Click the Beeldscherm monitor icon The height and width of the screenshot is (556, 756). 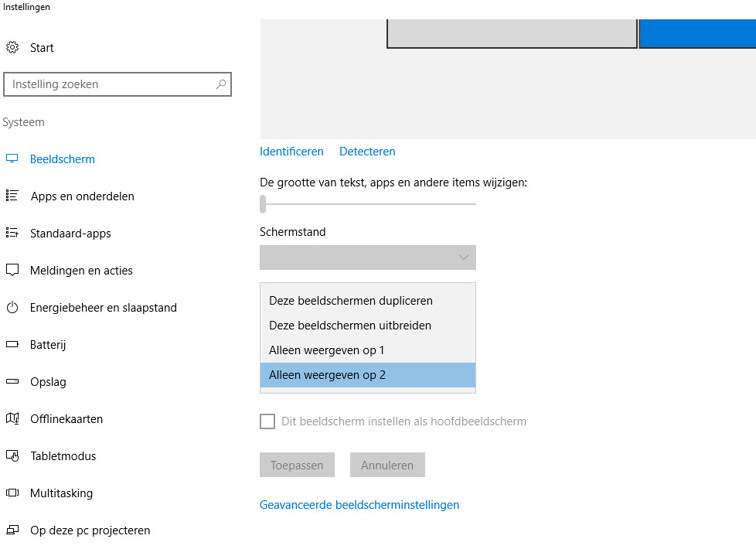[x=12, y=159]
